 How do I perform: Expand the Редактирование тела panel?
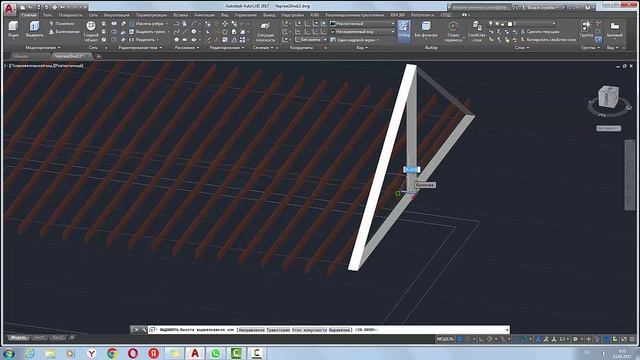coord(140,48)
